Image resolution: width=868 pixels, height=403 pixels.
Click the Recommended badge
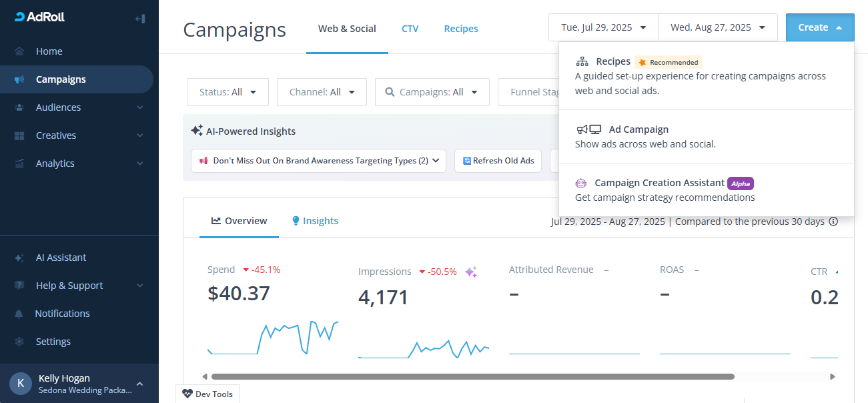click(x=669, y=62)
